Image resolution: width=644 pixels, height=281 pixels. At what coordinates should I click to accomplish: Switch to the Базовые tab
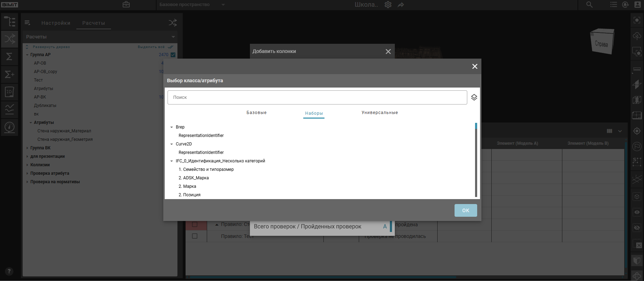(x=256, y=113)
